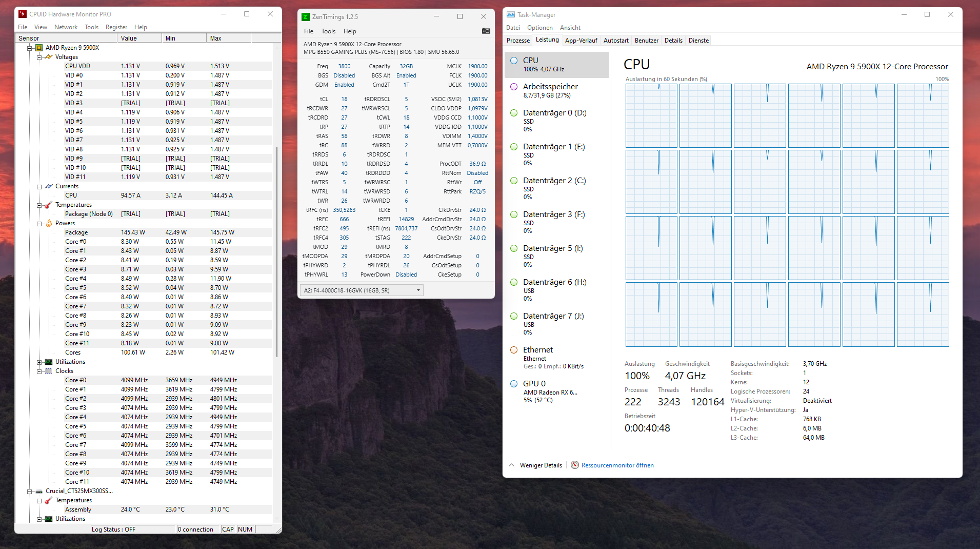Click the Log Status : OFF status field
This screenshot has width=980, height=549.
click(x=133, y=530)
